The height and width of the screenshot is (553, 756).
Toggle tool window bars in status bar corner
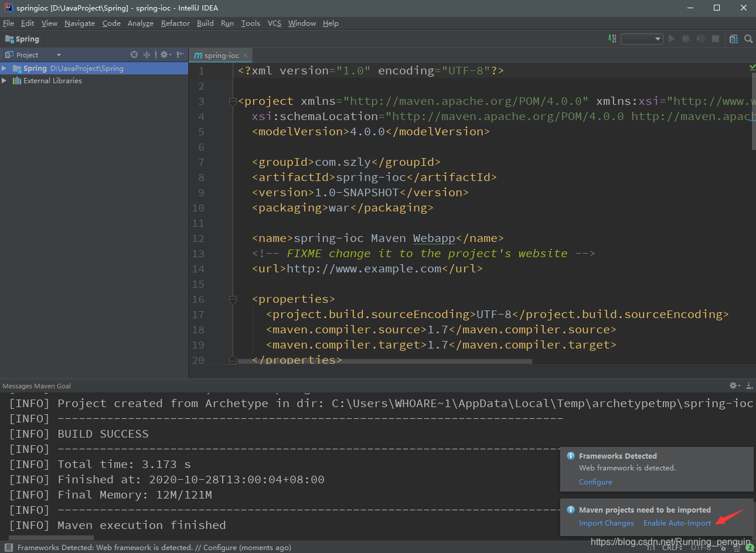[x=8, y=548]
